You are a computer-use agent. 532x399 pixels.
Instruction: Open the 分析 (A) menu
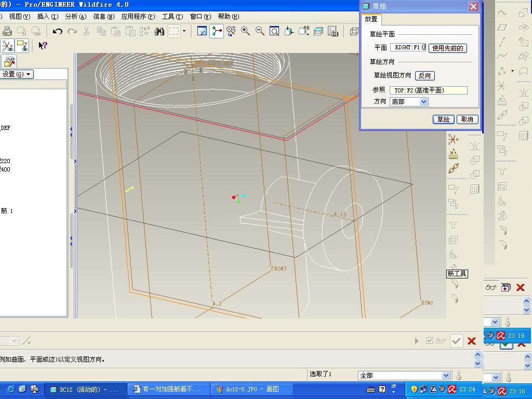click(76, 16)
